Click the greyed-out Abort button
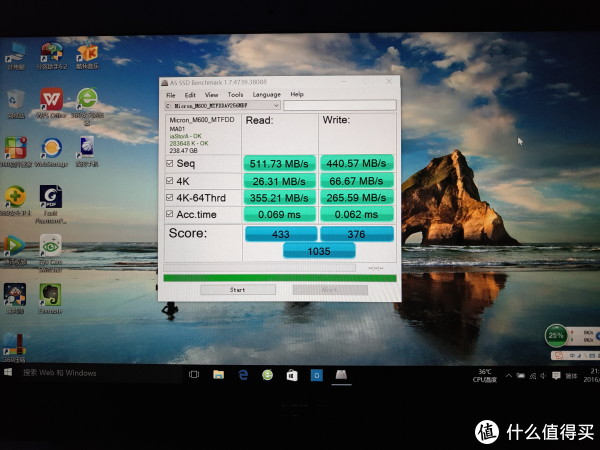600x450 pixels. coord(330,290)
